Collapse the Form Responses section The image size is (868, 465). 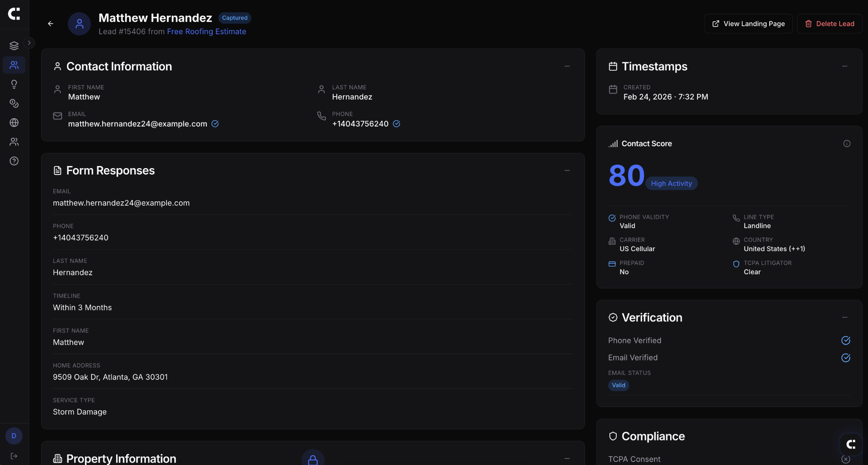point(567,170)
